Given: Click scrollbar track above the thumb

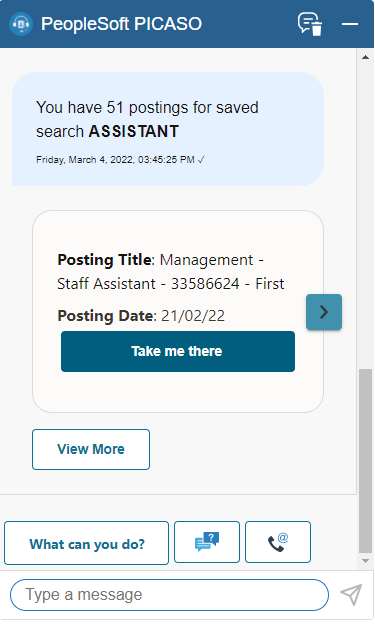Looking at the screenshot, I should click(365, 216).
